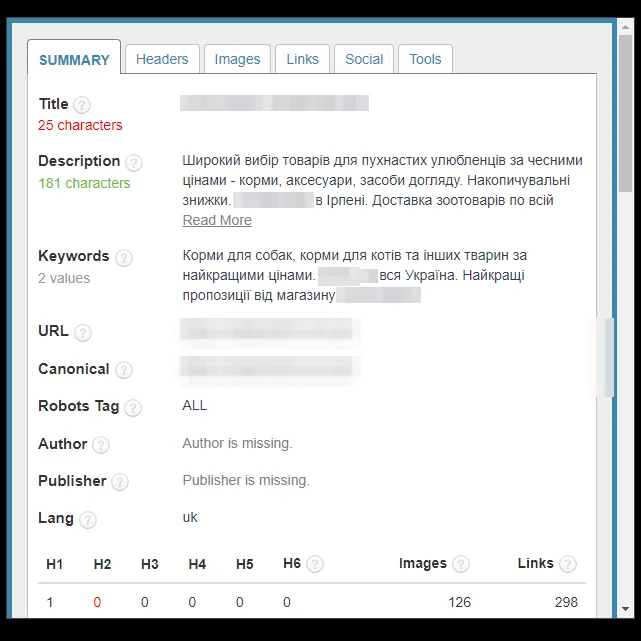The height and width of the screenshot is (641, 641).
Task: Click the Publisher help icon
Action: point(120,482)
